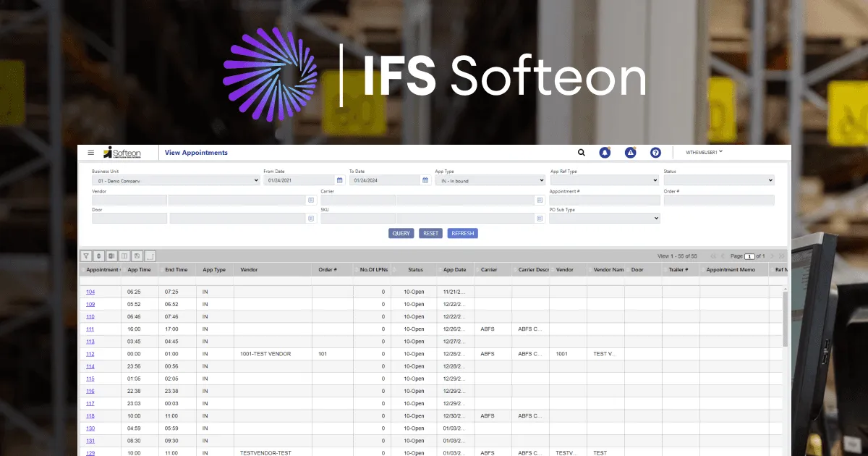Sort by End Time column header
This screenshot has height=456, width=868.
pos(176,270)
